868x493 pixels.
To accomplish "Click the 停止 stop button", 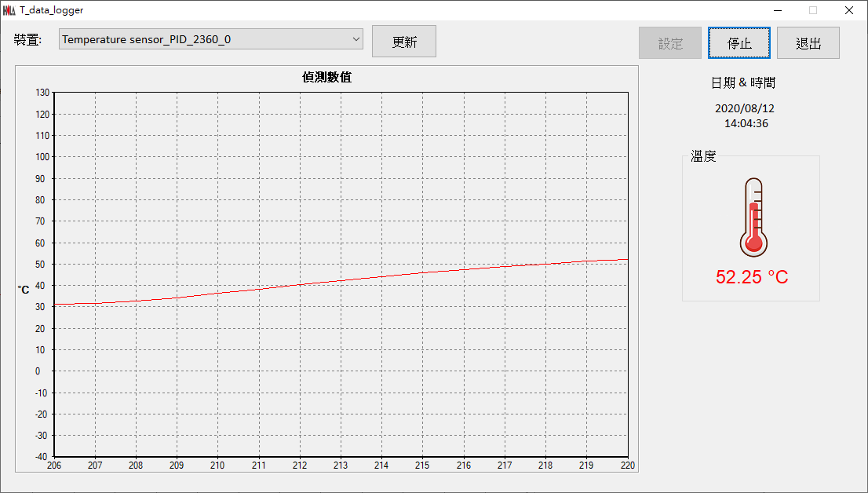I will point(739,42).
